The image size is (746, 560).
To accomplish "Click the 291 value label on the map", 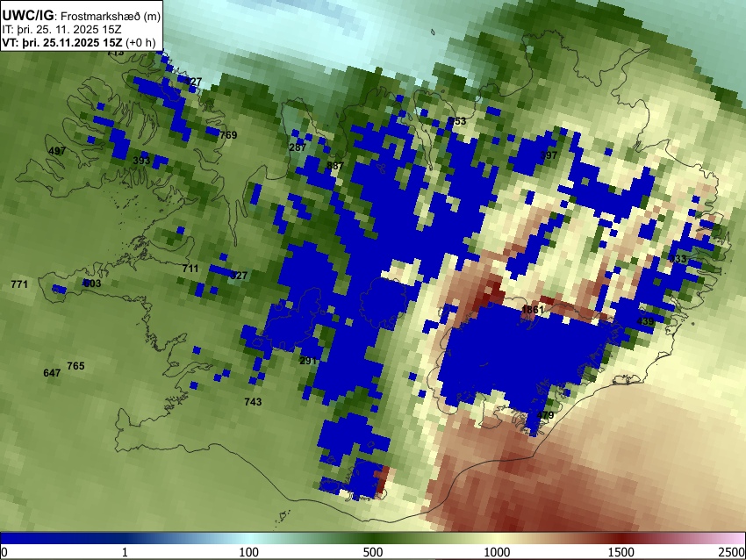I will [x=308, y=361].
